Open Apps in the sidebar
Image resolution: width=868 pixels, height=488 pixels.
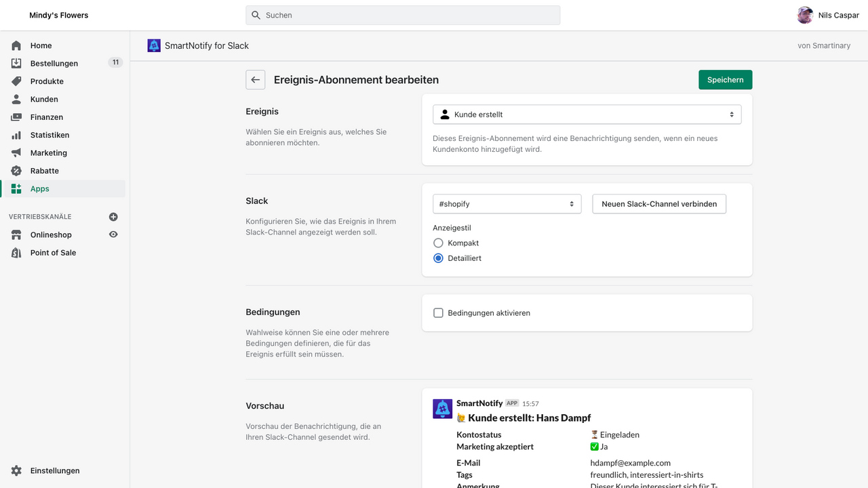(40, 189)
